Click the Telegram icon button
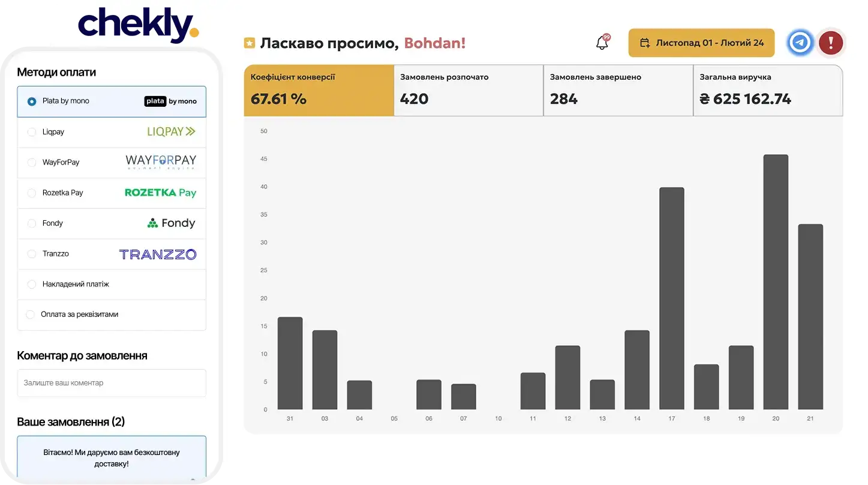Image resolution: width=868 pixels, height=485 pixels. click(x=800, y=43)
